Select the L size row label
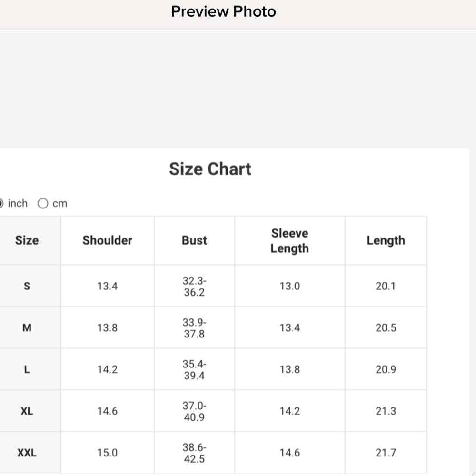This screenshot has width=476, height=476. (27, 369)
